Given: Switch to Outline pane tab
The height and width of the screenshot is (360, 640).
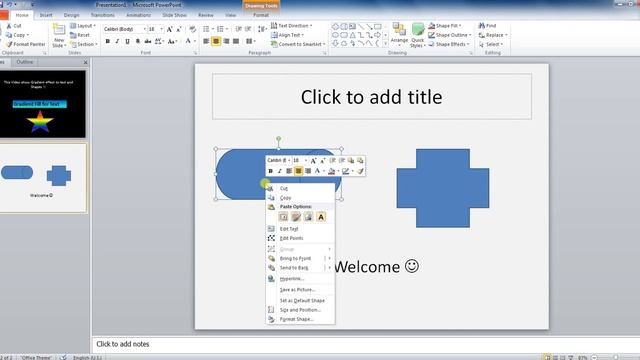Looking at the screenshot, I should 24,62.
